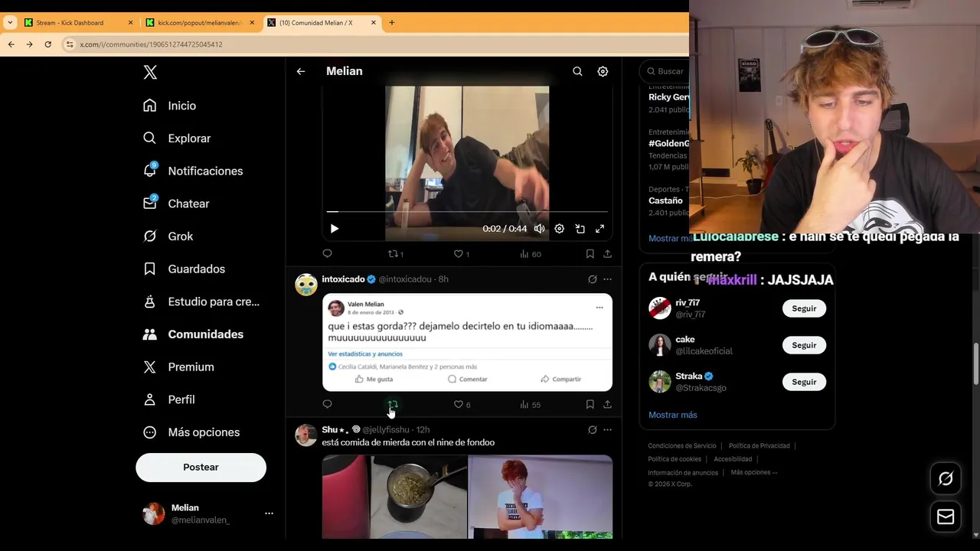The image size is (980, 551).
Task: Open Condiciones de Servicio link
Action: pyautogui.click(x=682, y=446)
